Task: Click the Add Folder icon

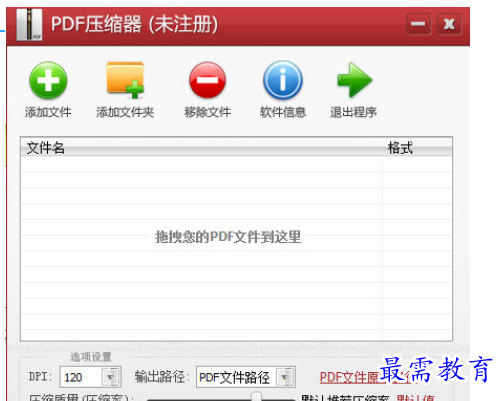Action: click(125, 80)
